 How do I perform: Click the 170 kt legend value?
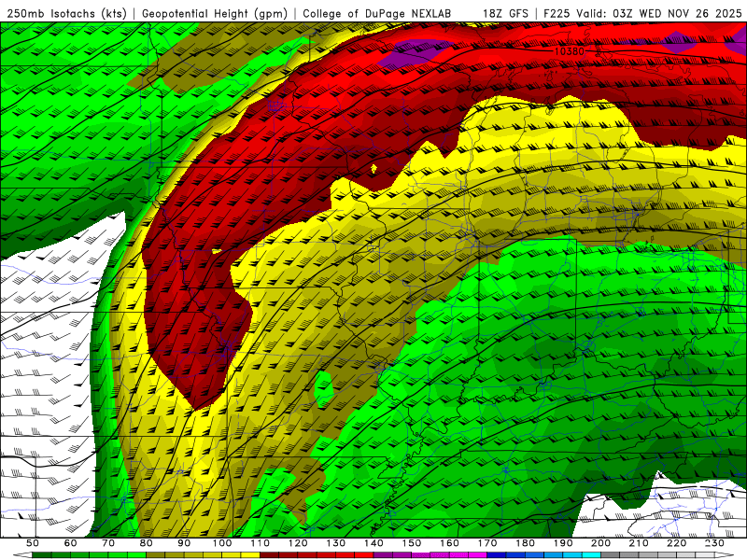click(486, 543)
